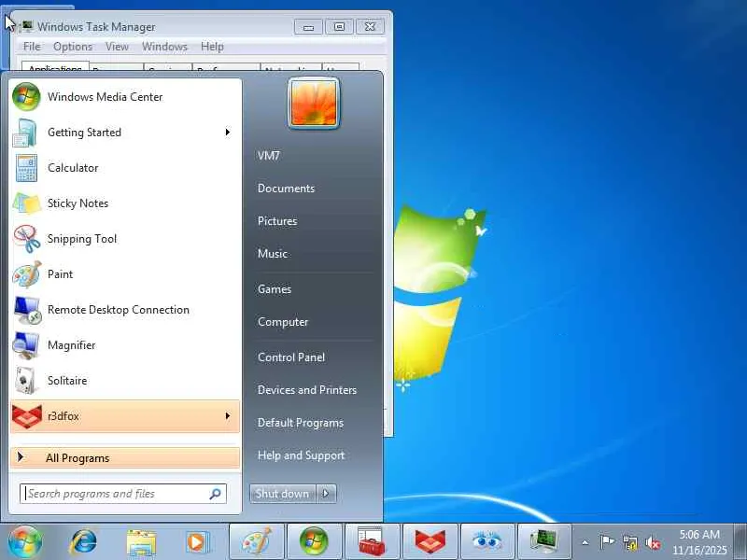This screenshot has height=560, width=747.
Task: Launch Magnifier icon
Action: point(26,345)
